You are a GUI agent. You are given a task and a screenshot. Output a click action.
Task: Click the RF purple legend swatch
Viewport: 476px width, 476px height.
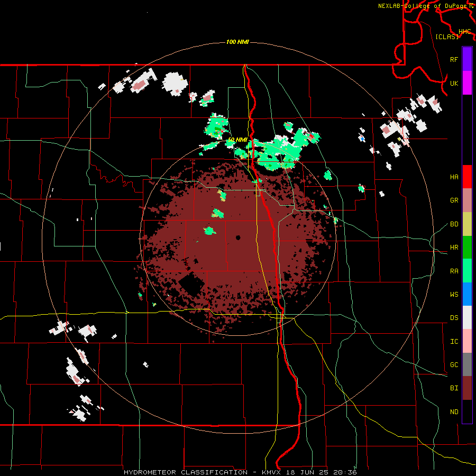(x=467, y=59)
